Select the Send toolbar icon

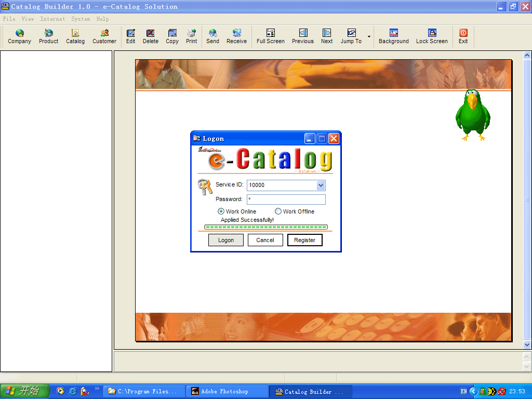212,36
